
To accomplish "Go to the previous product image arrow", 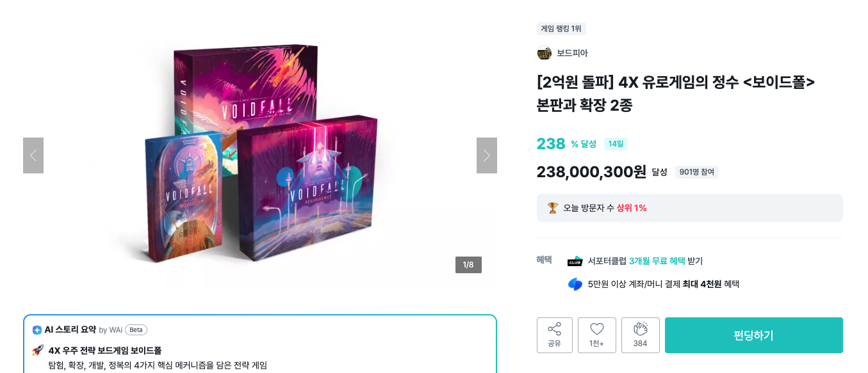I will tap(33, 155).
